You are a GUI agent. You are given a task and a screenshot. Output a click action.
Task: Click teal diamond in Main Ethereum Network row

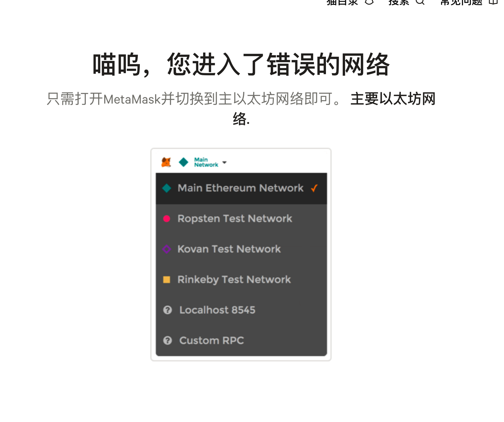(x=167, y=188)
